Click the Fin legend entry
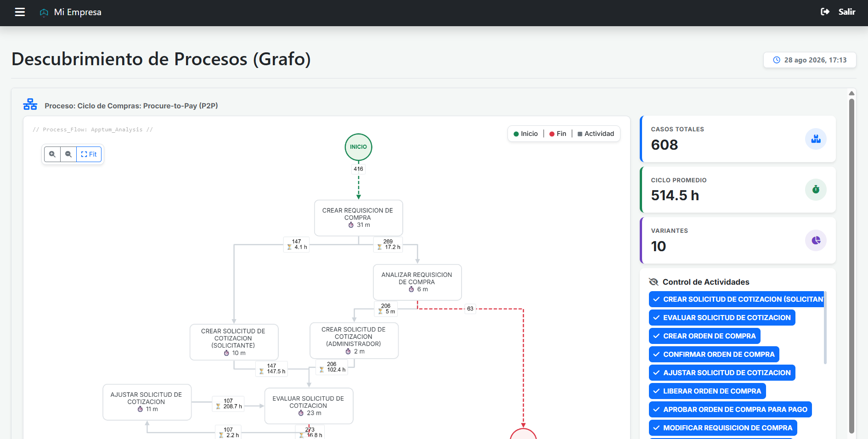The width and height of the screenshot is (868, 439). click(558, 134)
